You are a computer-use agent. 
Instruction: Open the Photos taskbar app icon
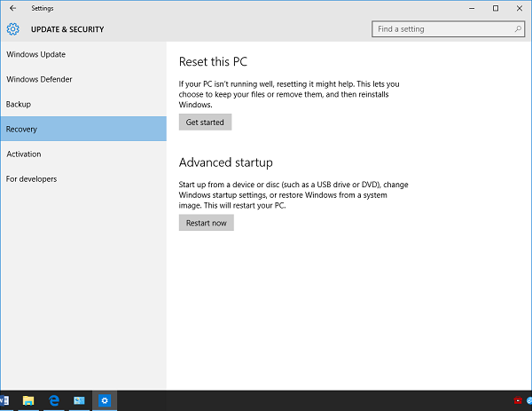80,401
